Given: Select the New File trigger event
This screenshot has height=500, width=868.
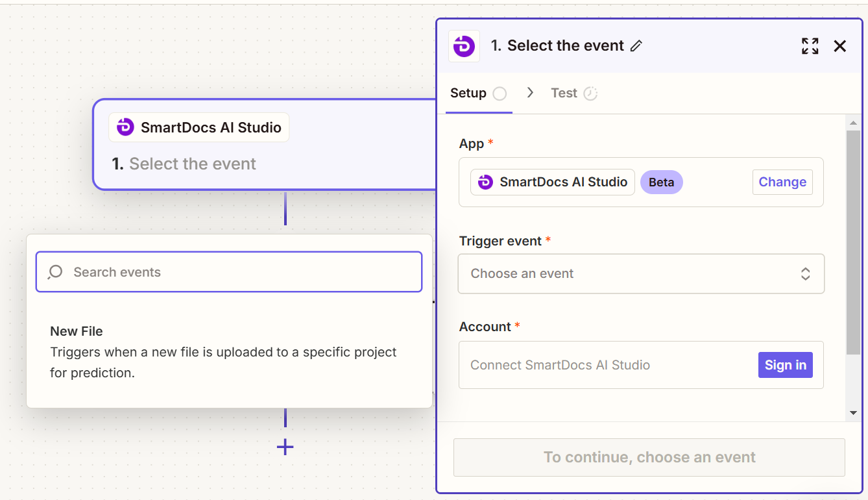Looking at the screenshot, I should tap(229, 352).
